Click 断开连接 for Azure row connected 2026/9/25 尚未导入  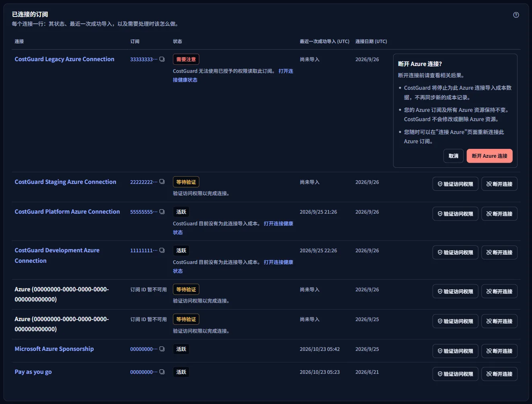pyautogui.click(x=499, y=321)
